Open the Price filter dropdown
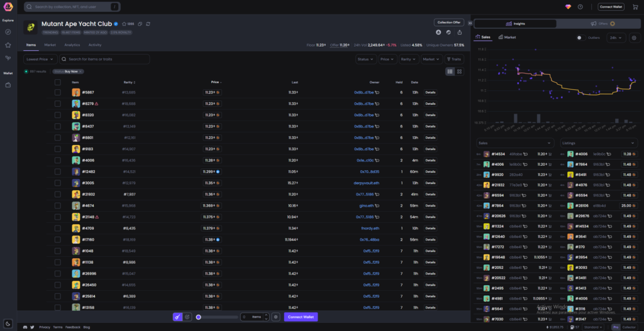Image resolution: width=644 pixels, height=331 pixels. pos(387,59)
